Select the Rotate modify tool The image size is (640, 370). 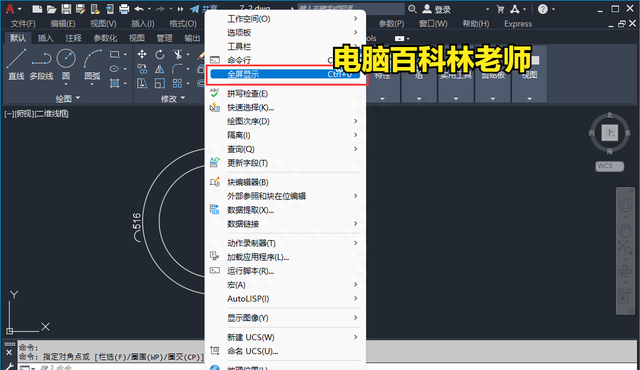pyautogui.click(x=160, y=54)
